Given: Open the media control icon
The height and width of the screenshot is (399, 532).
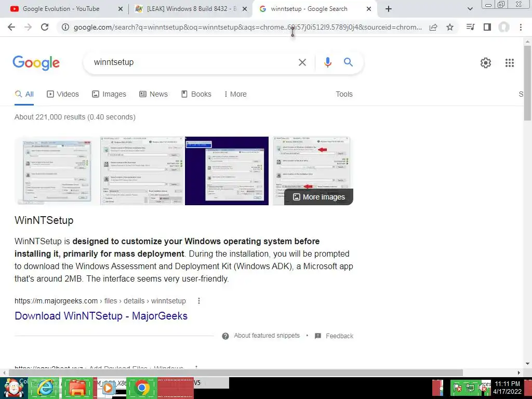Looking at the screenshot, I should click(470, 27).
